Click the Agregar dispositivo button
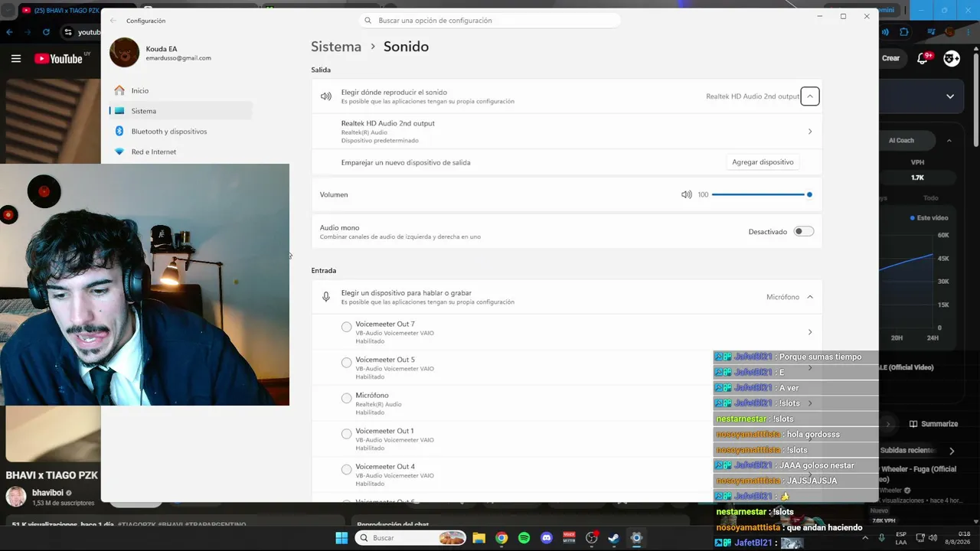Image resolution: width=980 pixels, height=551 pixels. point(763,162)
